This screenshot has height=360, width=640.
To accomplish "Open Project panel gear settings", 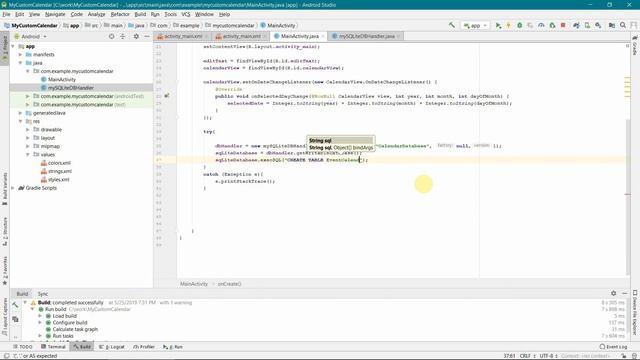I will click(136, 36).
